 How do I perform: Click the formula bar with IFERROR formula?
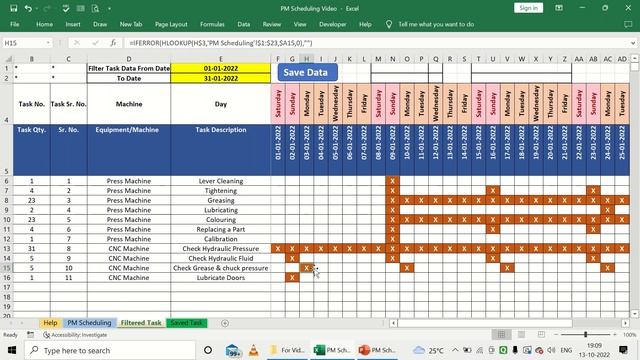pyautogui.click(x=376, y=43)
